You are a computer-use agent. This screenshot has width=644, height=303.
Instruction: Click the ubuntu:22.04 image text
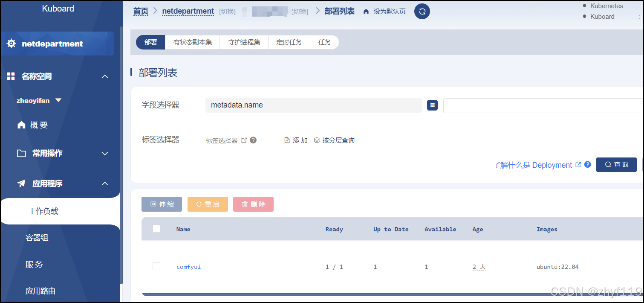[557, 267]
